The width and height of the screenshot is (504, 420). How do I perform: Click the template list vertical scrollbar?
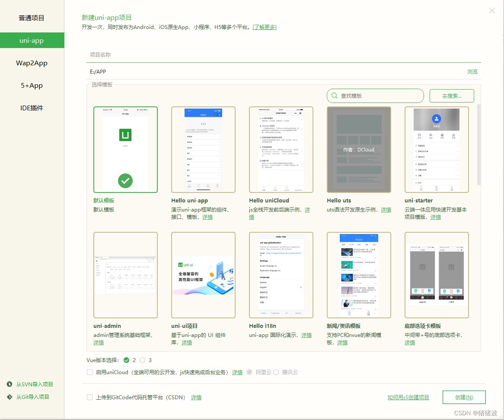pos(479,145)
